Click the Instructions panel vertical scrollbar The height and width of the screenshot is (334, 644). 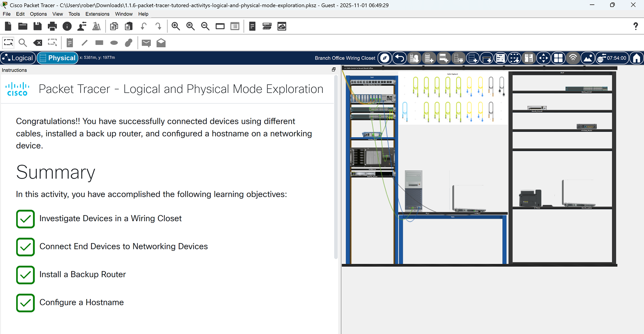336,167
